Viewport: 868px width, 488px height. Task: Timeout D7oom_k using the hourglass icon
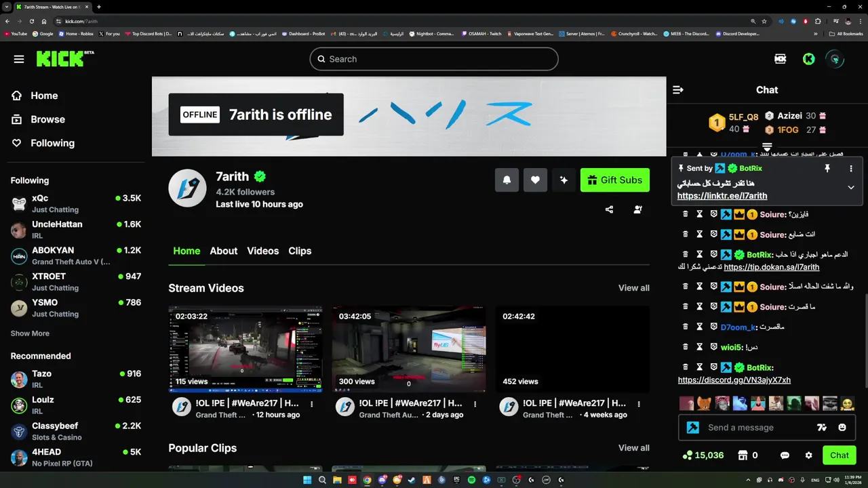click(700, 327)
